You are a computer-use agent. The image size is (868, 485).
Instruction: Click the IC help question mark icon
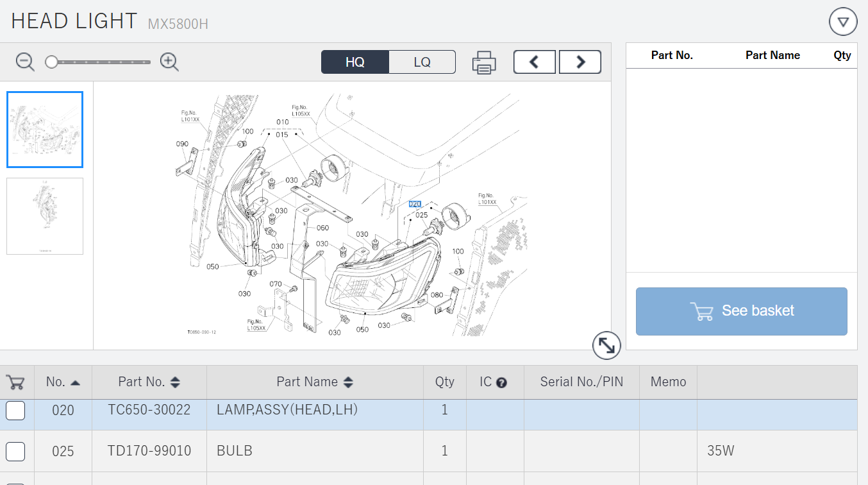coord(502,383)
